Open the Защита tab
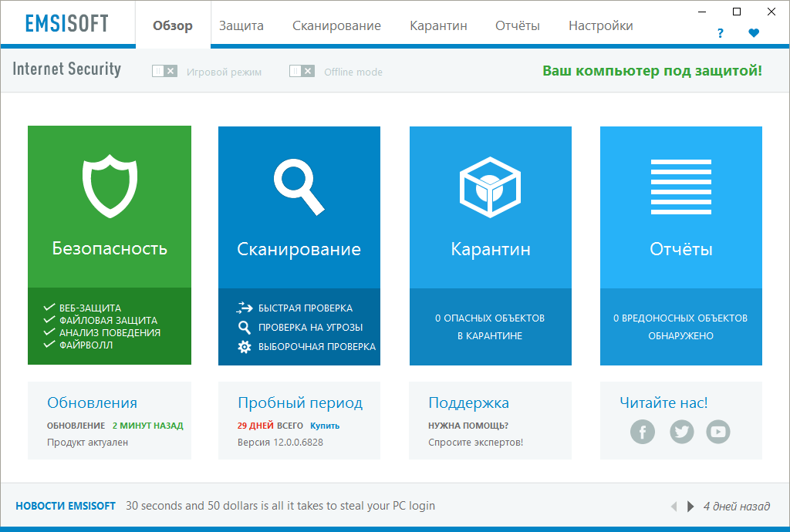Image resolution: width=790 pixels, height=532 pixels. coord(241,25)
